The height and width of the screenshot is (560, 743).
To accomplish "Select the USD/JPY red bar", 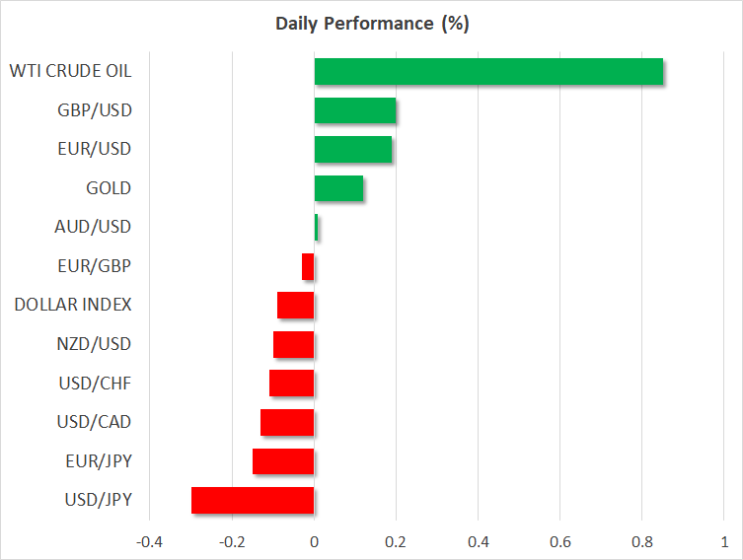I will [x=253, y=501].
